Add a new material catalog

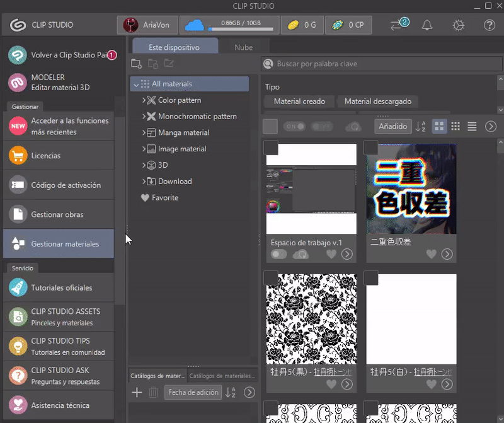pos(137,393)
